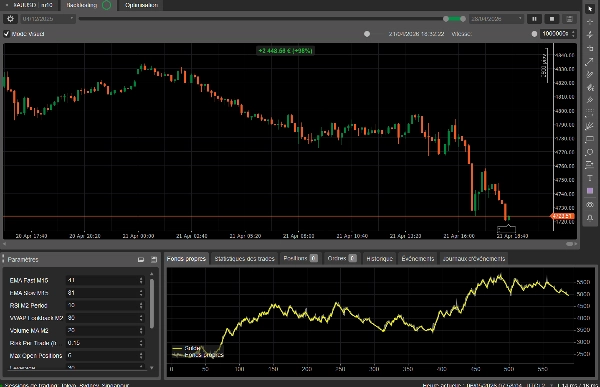Click the VWAP Lookback M2 stepper arrows
The width and height of the screenshot is (600, 387).
coord(141,318)
